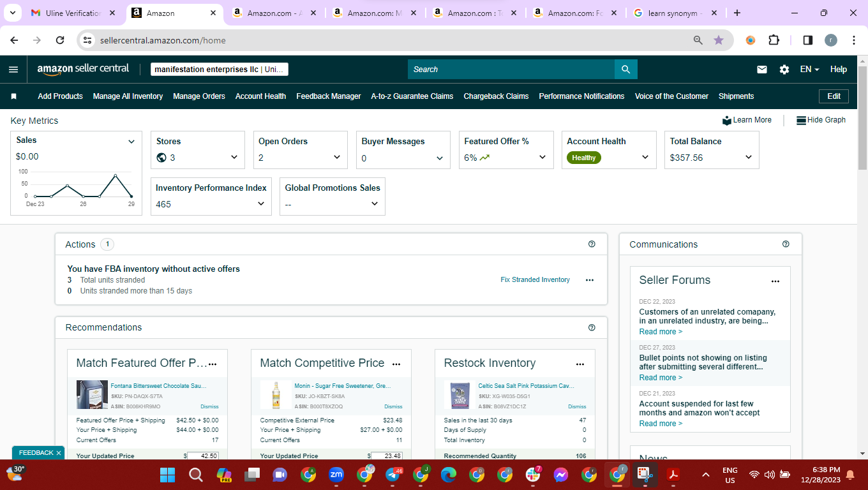This screenshot has width=868, height=490.
Task: Click the bookmark flag icon beside Add Products
Action: tap(14, 96)
